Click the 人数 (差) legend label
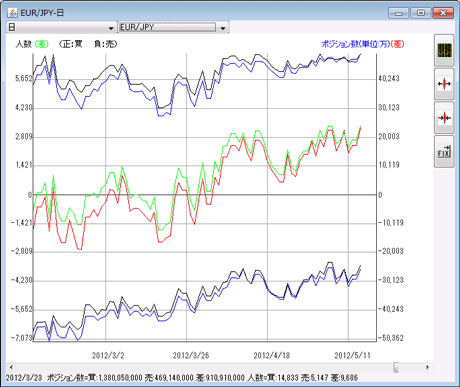 point(32,44)
